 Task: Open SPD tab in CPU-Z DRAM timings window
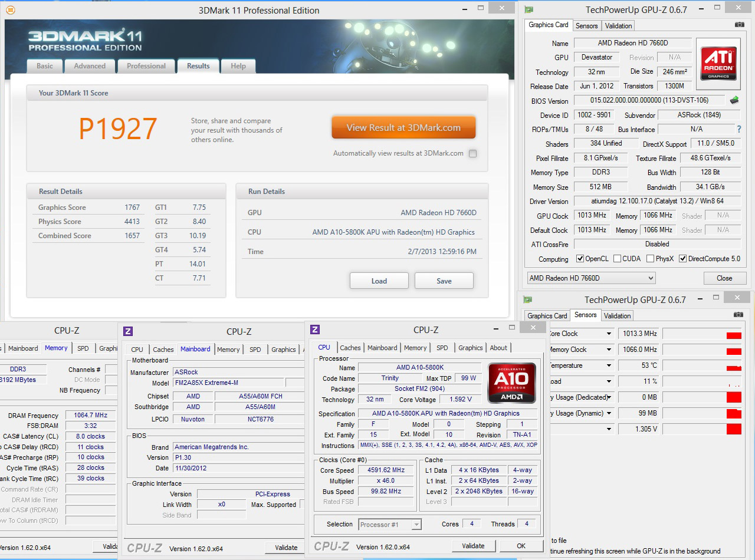click(x=83, y=348)
